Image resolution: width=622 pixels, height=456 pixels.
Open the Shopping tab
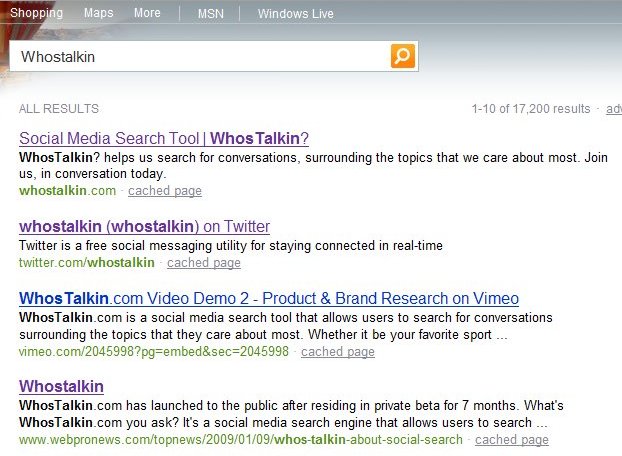pyautogui.click(x=36, y=13)
